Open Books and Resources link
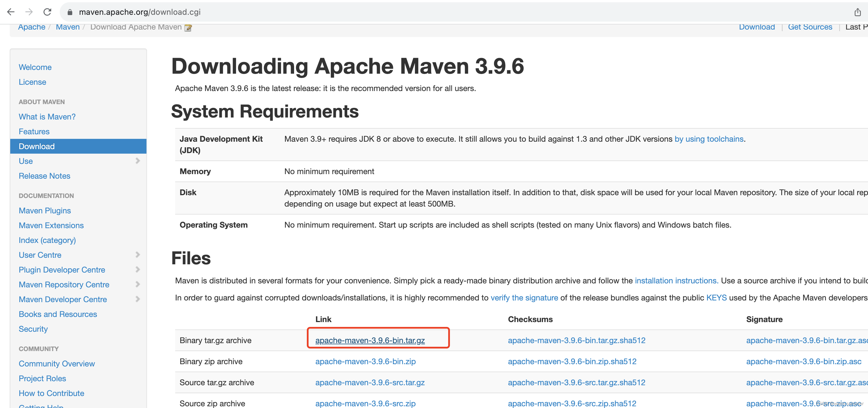Screen dimensions: 868x408 click(x=58, y=314)
